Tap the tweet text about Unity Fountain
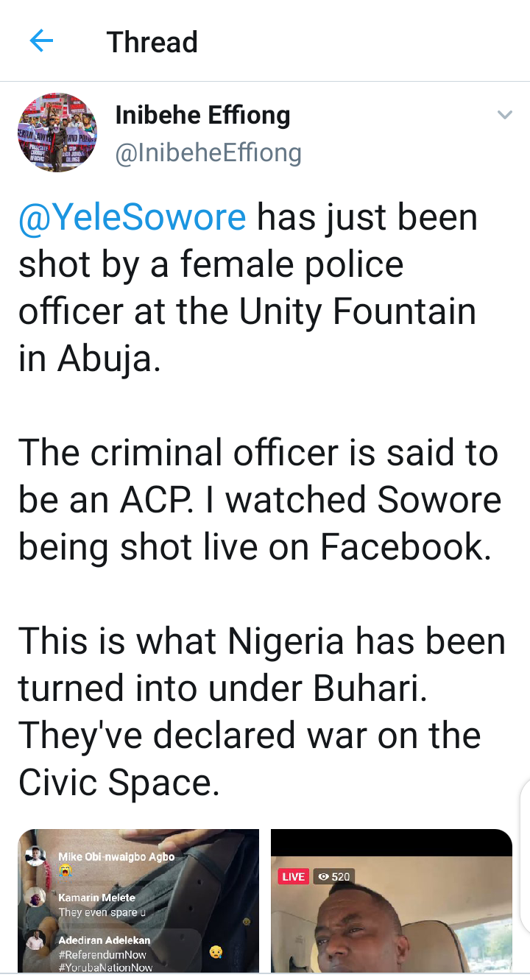Screen dimensions: 530x980 point(247,312)
